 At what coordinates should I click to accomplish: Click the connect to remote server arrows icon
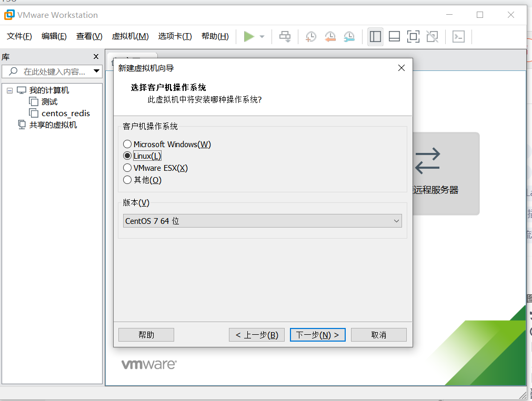click(x=427, y=161)
